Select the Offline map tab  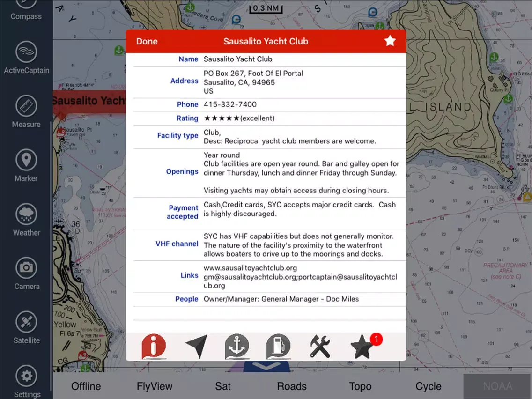point(86,386)
